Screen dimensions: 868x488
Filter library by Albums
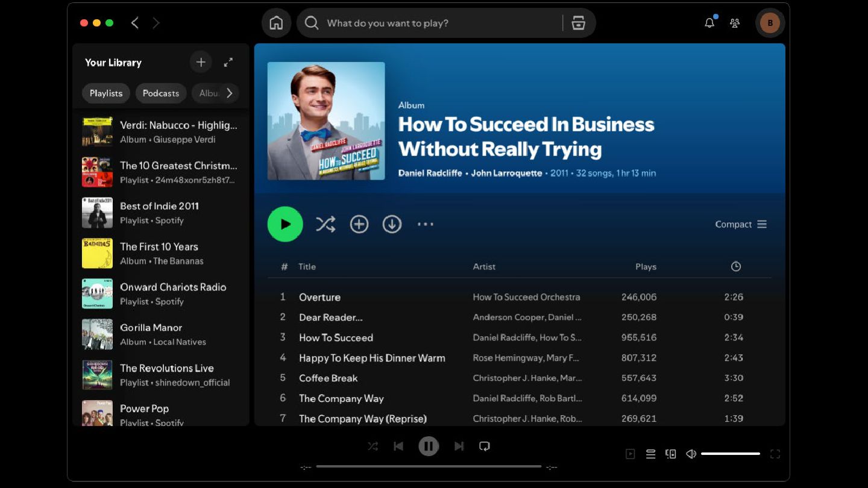[208, 93]
